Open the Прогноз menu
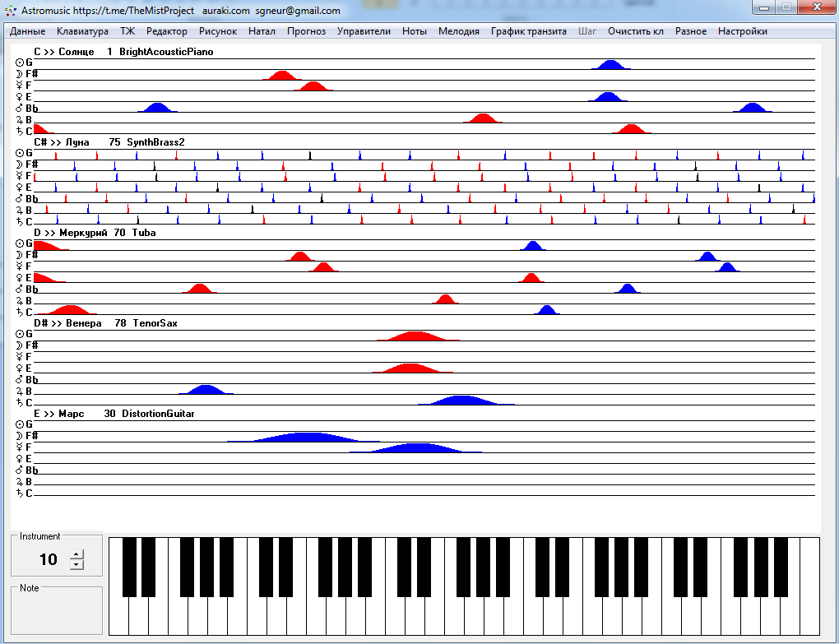 306,31
